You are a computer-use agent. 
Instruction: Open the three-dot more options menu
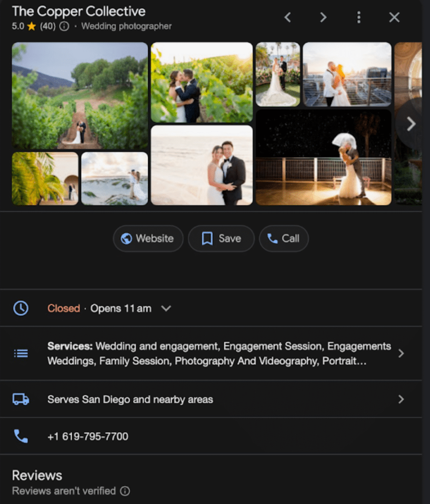click(x=359, y=17)
